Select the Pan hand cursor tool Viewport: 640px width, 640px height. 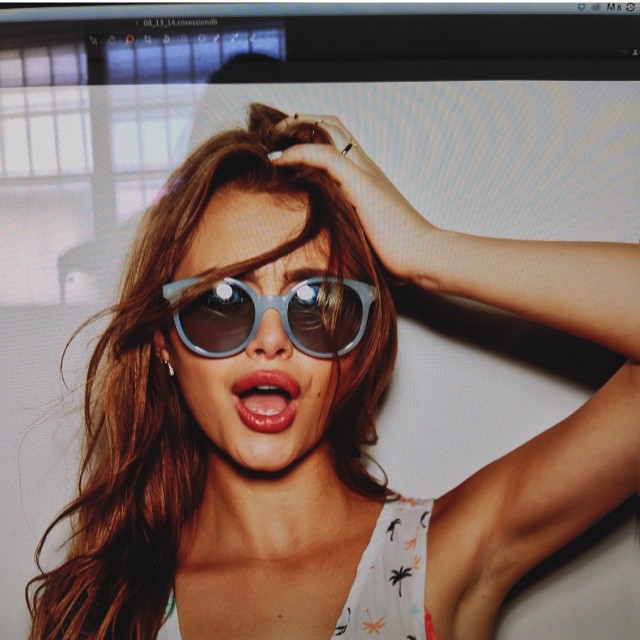click(111, 40)
